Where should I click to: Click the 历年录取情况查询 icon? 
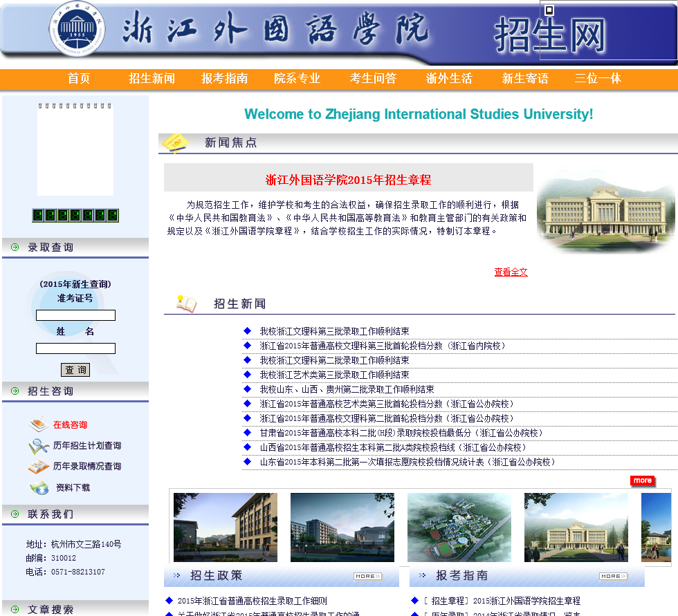pyautogui.click(x=39, y=467)
